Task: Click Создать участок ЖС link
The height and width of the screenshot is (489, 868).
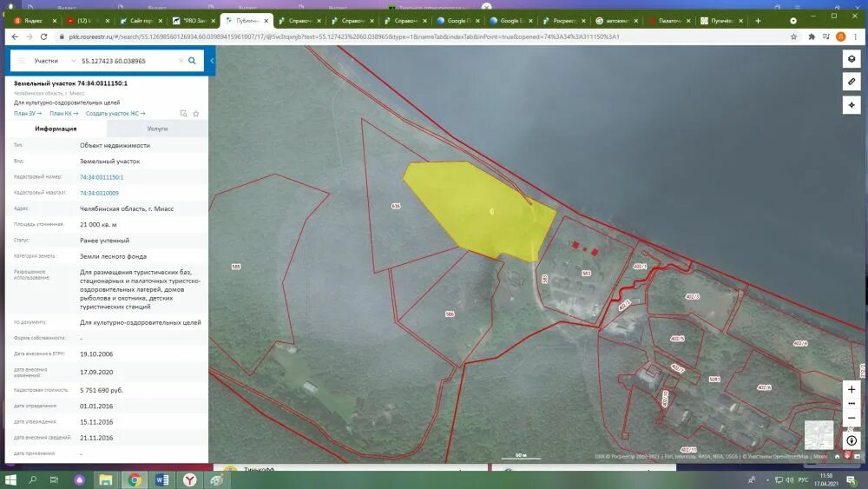Action: pyautogui.click(x=115, y=114)
